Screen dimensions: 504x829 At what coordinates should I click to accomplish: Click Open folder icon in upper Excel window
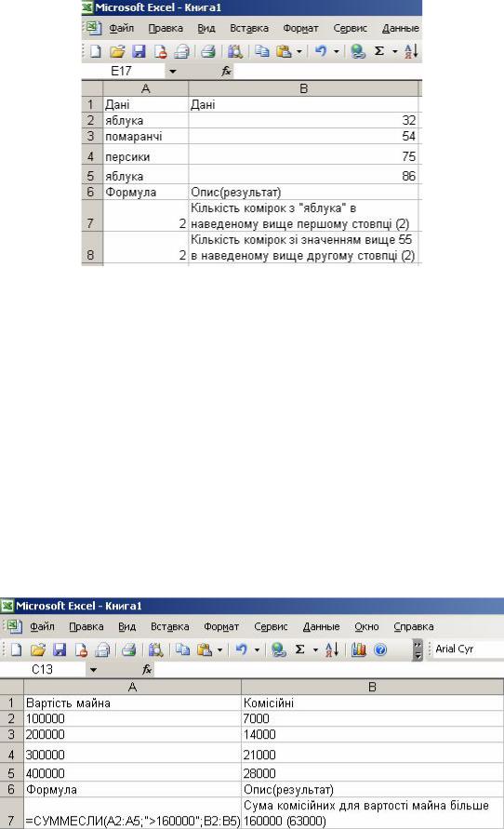tap(117, 51)
